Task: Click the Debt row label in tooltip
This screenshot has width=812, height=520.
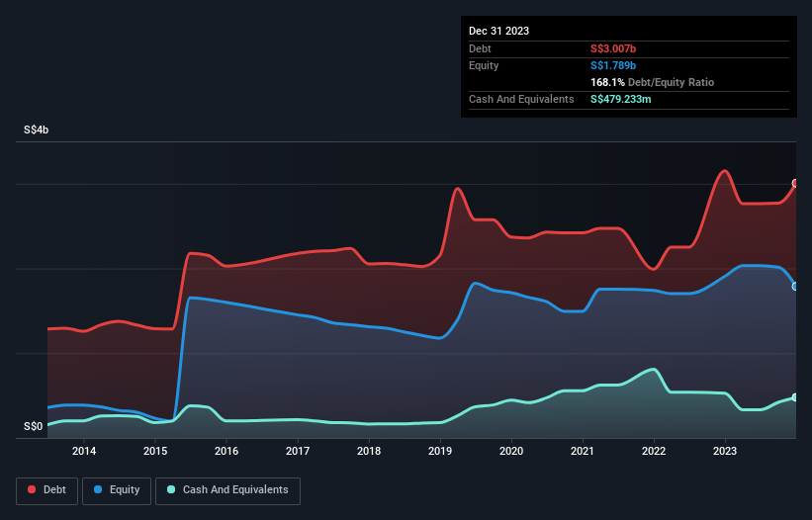Action: coord(480,48)
